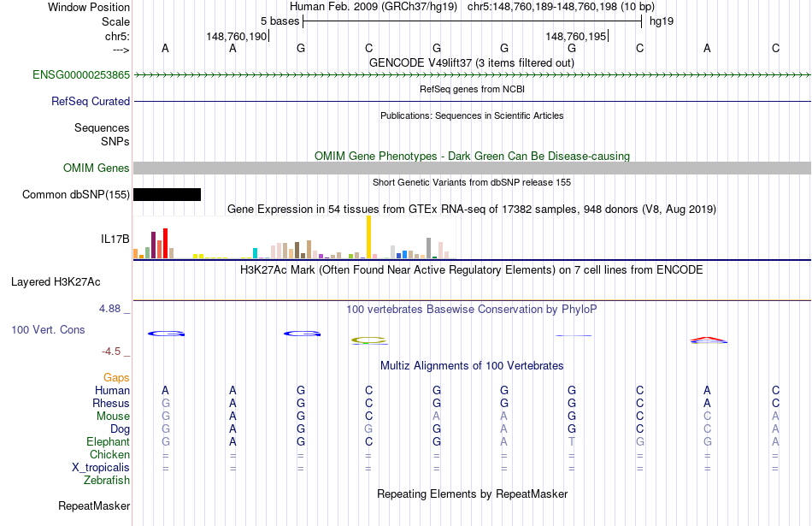Click the OMIM Gene Phenotypes green title
Viewport: 812px width, 526px height.
click(472, 156)
